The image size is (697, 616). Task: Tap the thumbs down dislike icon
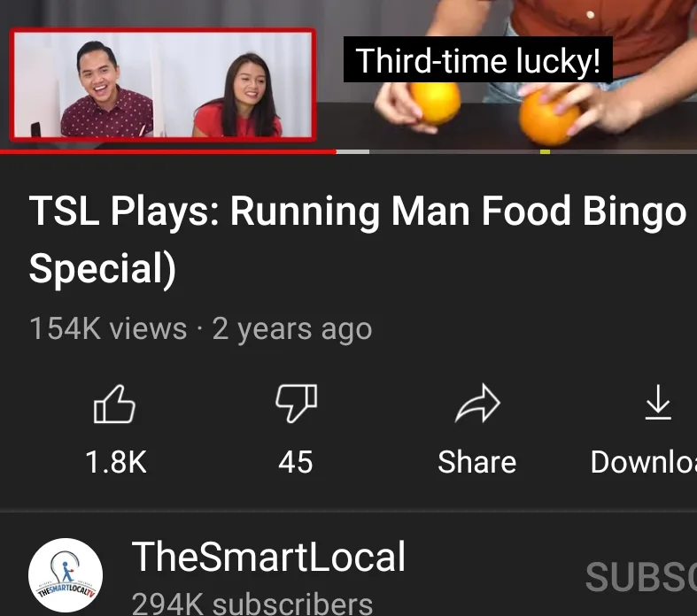(x=296, y=404)
